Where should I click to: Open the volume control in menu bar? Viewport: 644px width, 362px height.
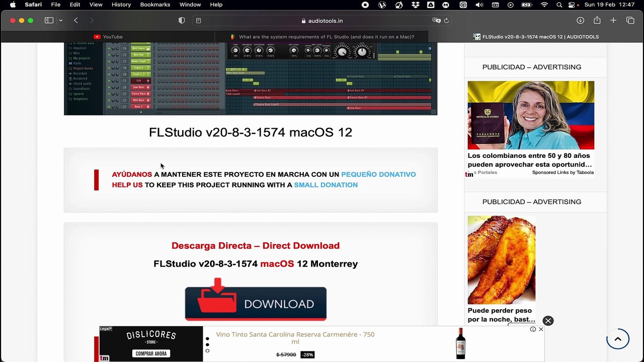479,5
